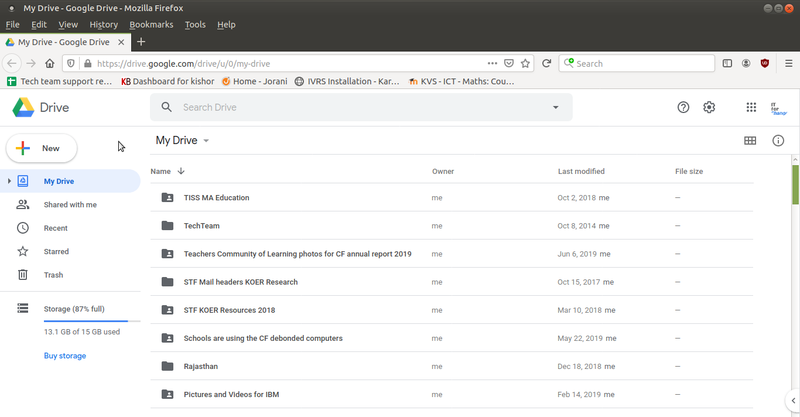
Task: Click the tracking protection shield icon
Action: click(x=71, y=63)
